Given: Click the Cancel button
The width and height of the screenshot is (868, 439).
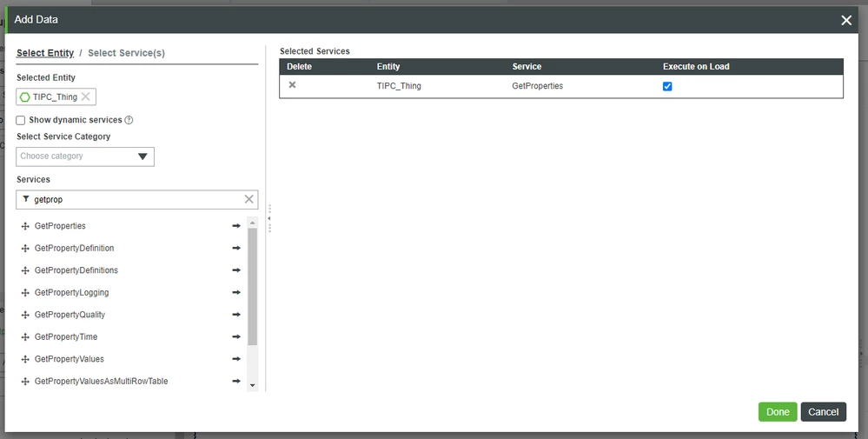Looking at the screenshot, I should 823,412.
